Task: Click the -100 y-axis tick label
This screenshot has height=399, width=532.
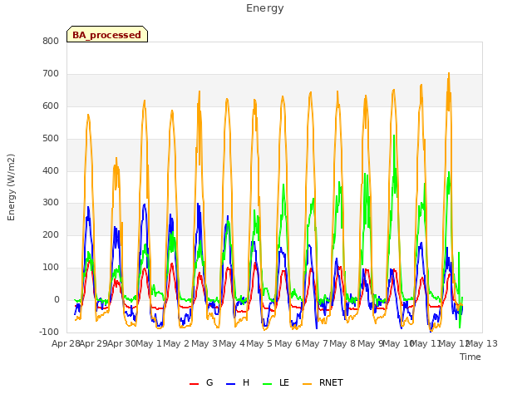Action: [x=49, y=332]
